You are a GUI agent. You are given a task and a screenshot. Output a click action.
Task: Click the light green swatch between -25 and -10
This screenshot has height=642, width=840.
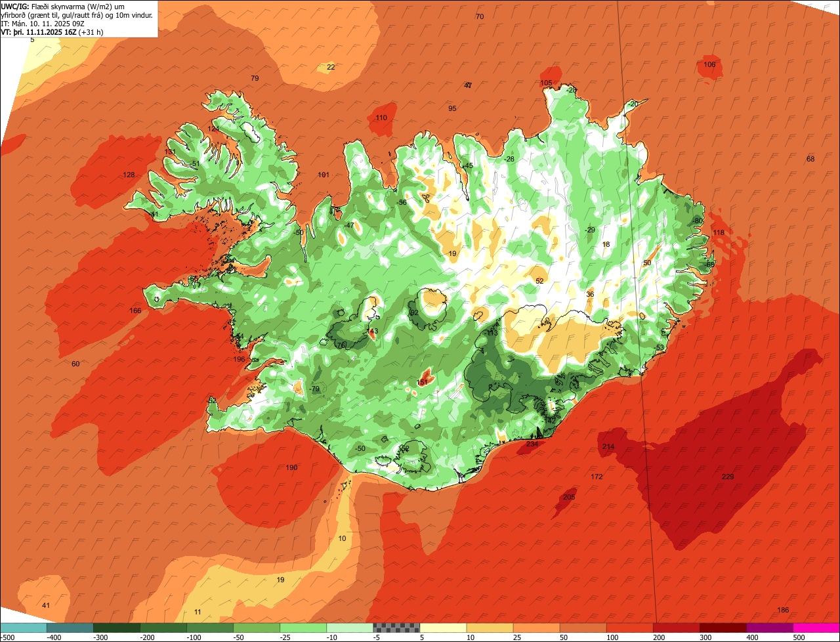click(x=303, y=628)
